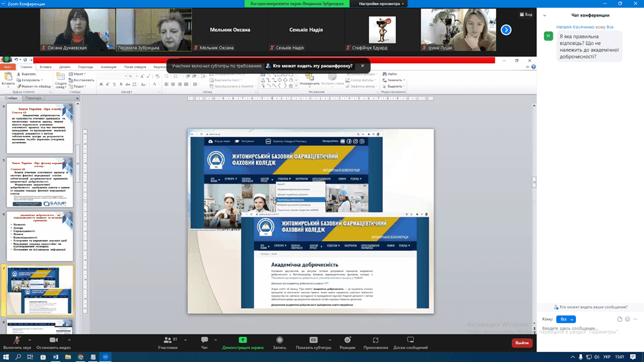Image resolution: width=644 pixels, height=362 pixels.
Task: Dismiss the subtitles notification with its X
Action: click(x=362, y=65)
